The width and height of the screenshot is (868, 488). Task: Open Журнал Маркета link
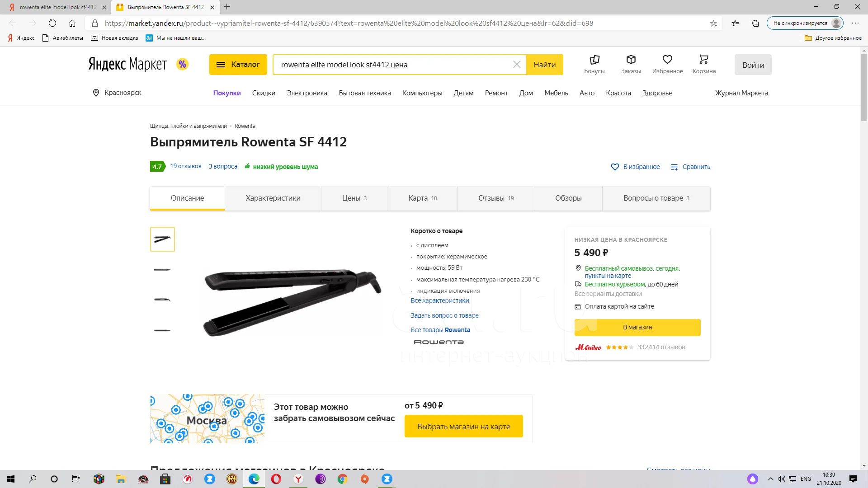click(x=741, y=93)
